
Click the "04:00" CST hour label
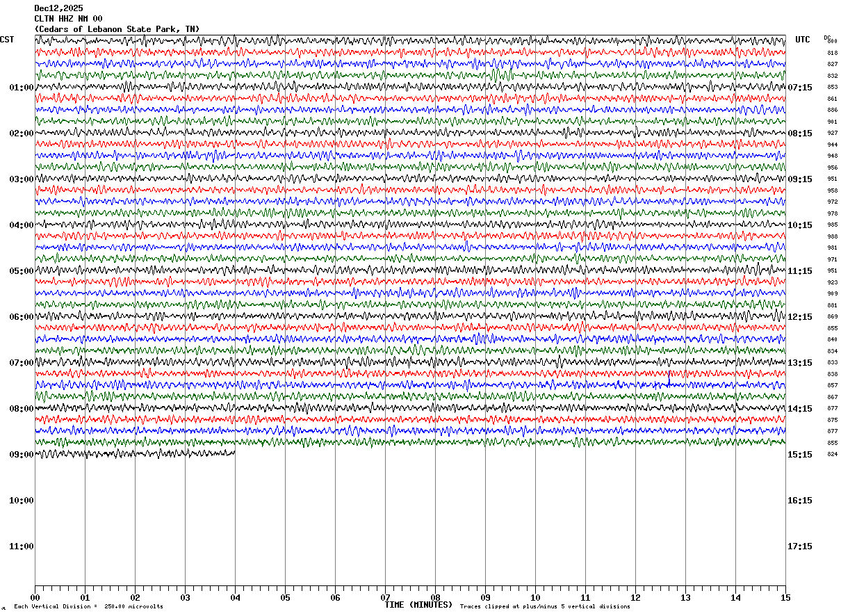point(22,225)
